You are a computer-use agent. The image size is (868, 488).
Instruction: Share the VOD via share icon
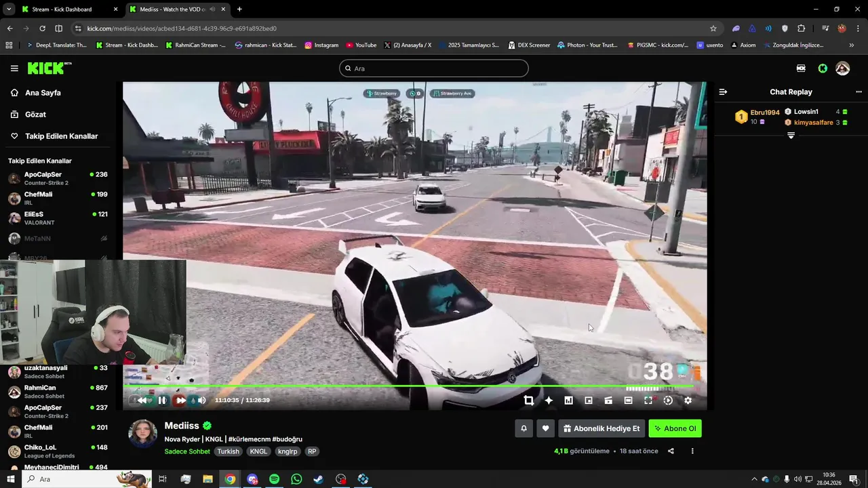pyautogui.click(x=671, y=451)
